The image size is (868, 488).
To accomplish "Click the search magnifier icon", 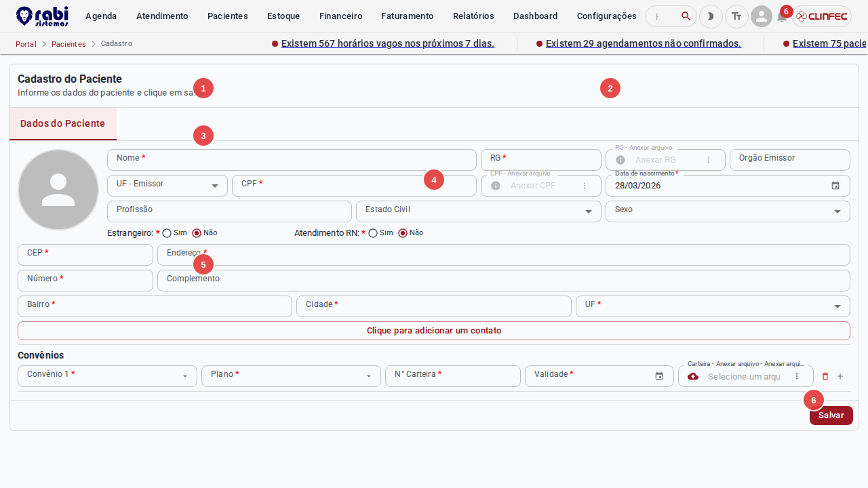I will (x=686, y=16).
